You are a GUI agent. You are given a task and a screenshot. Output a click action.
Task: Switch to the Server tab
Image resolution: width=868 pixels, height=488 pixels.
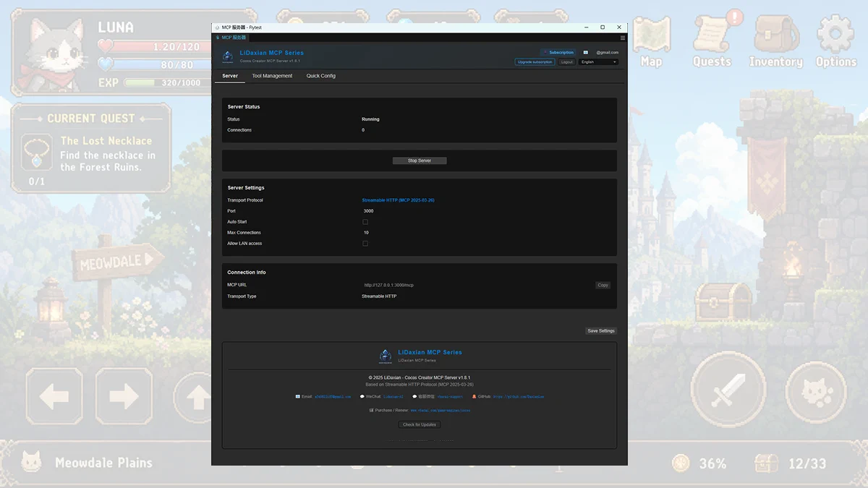click(230, 76)
